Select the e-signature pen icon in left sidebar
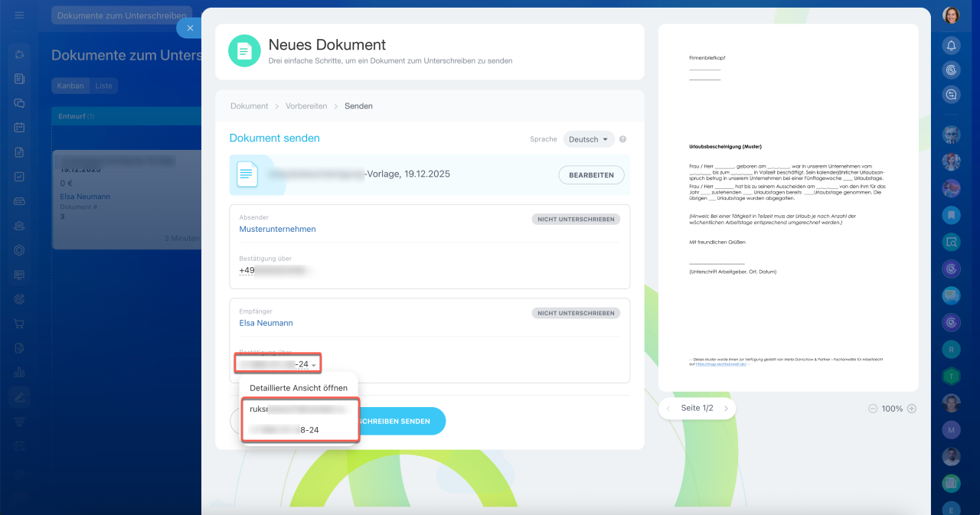980x515 pixels. (x=19, y=396)
